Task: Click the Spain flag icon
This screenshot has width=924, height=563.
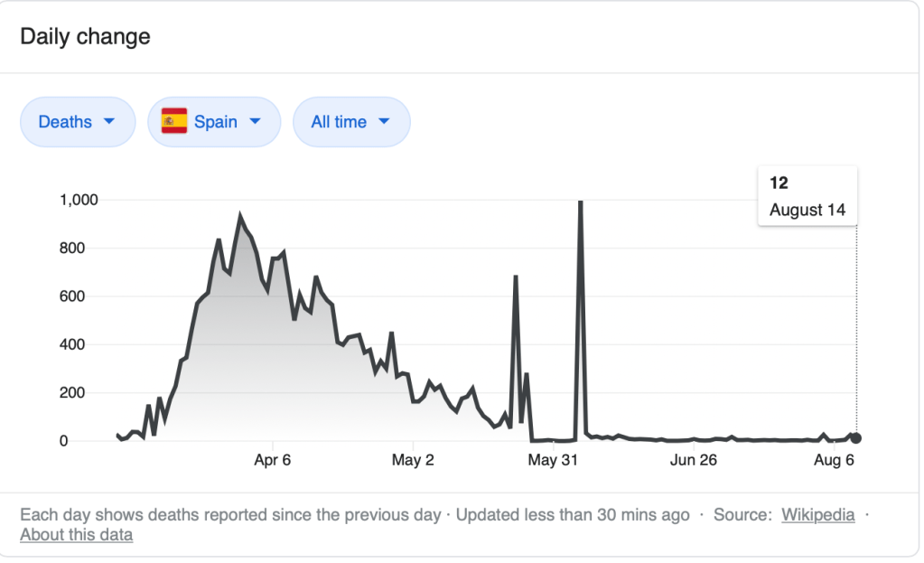Action: (174, 121)
